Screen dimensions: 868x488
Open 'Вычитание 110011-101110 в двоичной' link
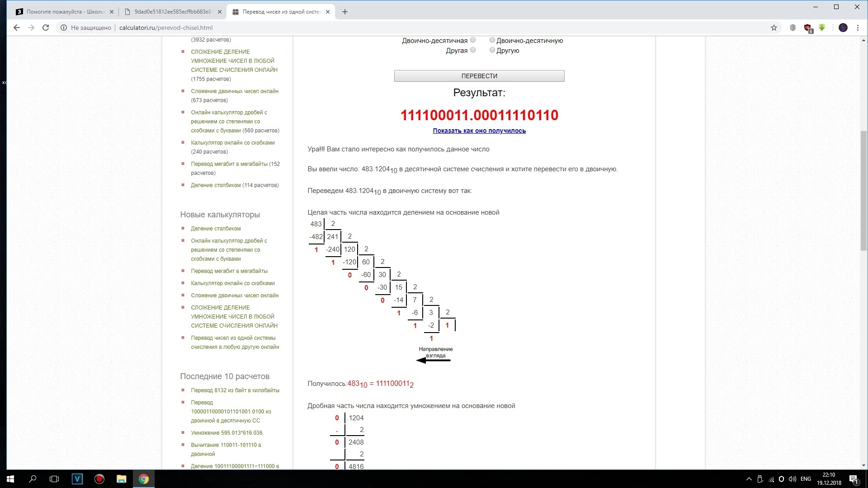(x=226, y=450)
